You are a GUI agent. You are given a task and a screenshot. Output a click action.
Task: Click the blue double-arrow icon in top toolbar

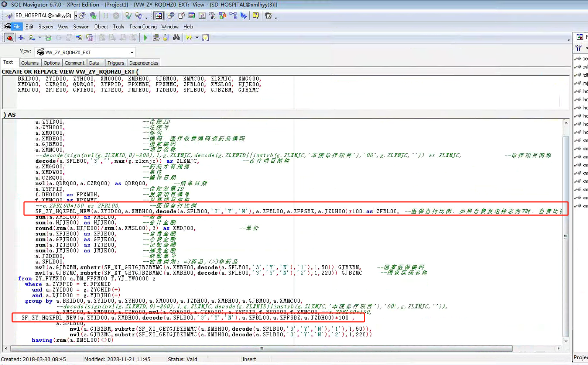tap(244, 16)
